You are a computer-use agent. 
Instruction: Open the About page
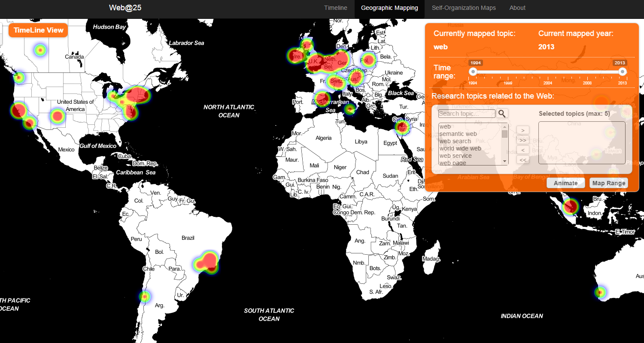pos(517,8)
